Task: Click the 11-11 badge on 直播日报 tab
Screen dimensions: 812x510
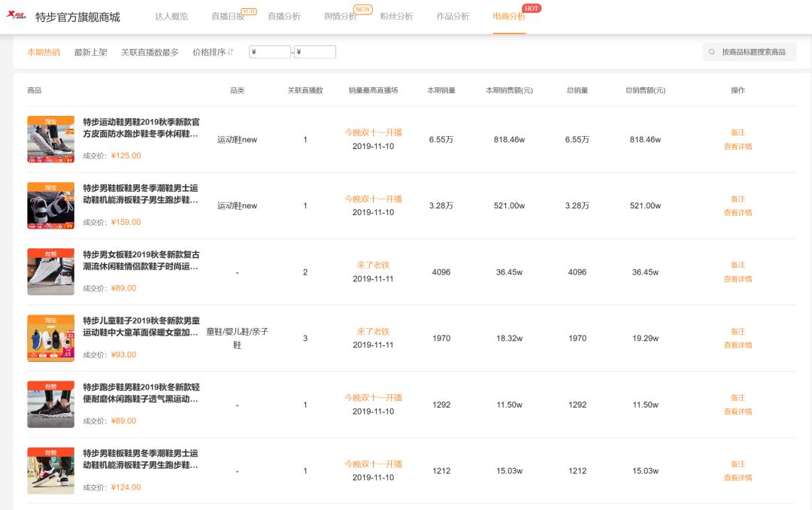Action: 250,11
